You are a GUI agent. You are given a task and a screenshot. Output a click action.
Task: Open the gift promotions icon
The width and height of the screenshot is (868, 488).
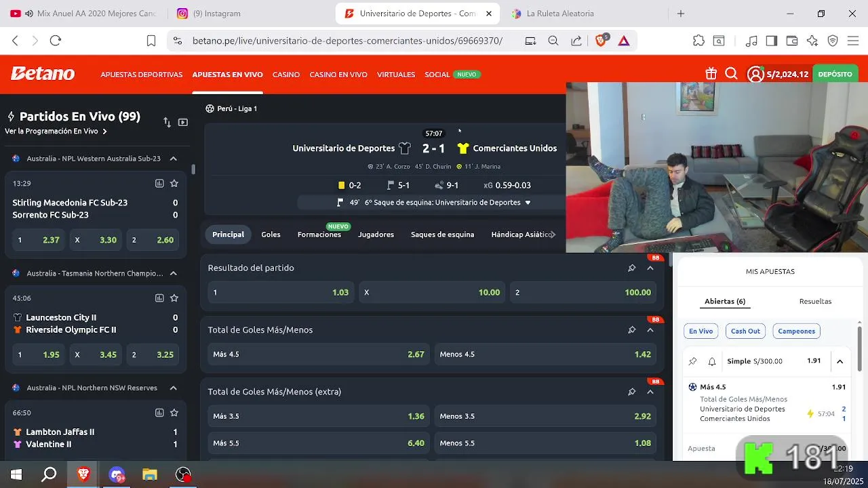tap(711, 74)
